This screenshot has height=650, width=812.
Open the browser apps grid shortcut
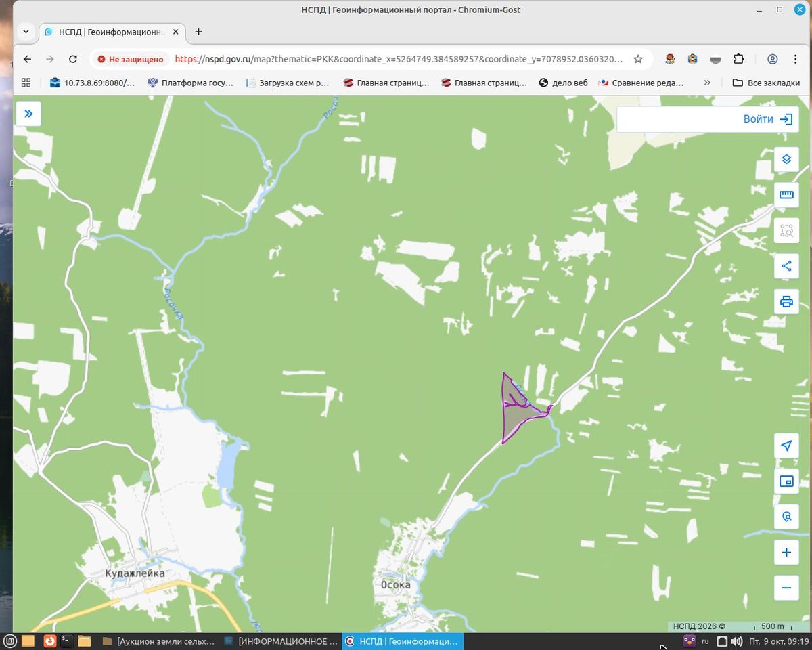point(26,83)
